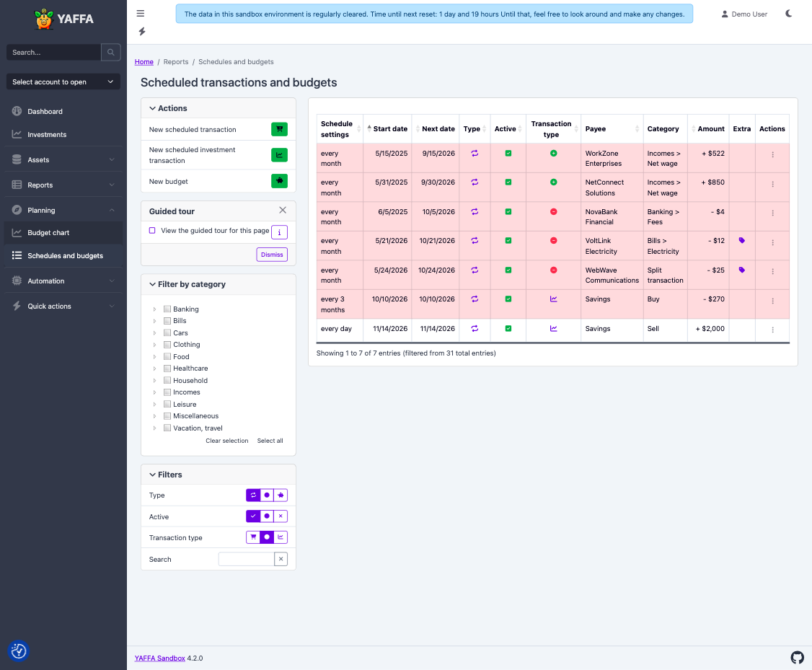Screen dimensions: 812x670
Task: Open the GitHub icon in footer
Action: (x=797, y=658)
